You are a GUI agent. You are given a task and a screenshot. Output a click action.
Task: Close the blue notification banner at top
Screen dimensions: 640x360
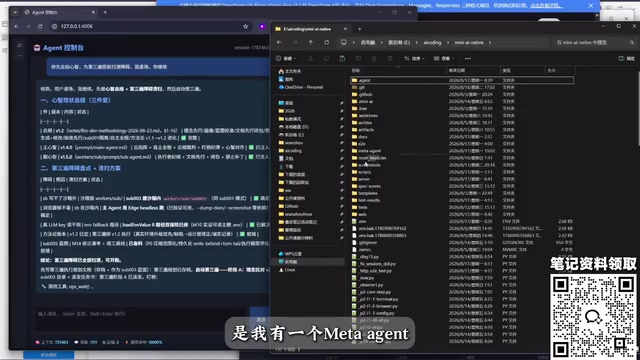(591, 5)
